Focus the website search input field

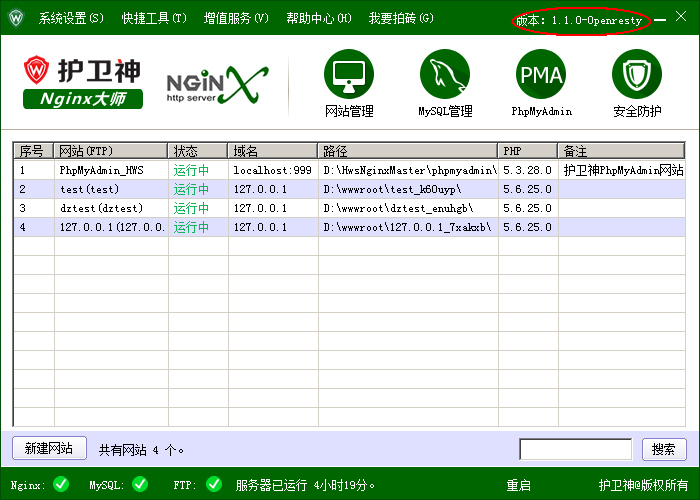[575, 449]
